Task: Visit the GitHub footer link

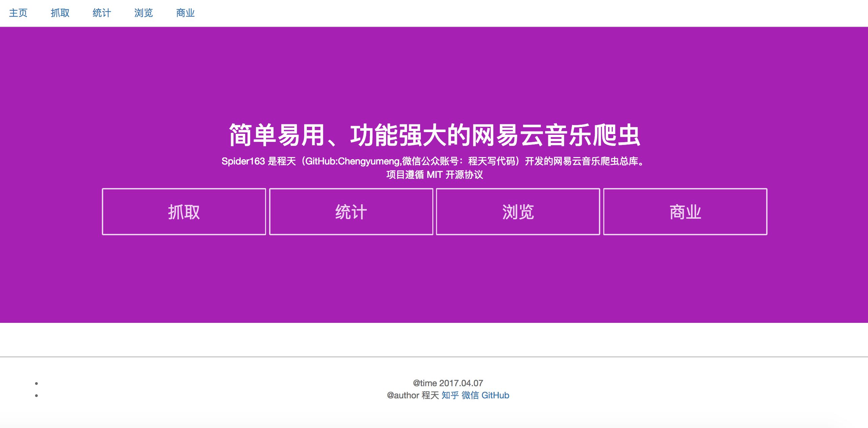Action: (x=495, y=395)
